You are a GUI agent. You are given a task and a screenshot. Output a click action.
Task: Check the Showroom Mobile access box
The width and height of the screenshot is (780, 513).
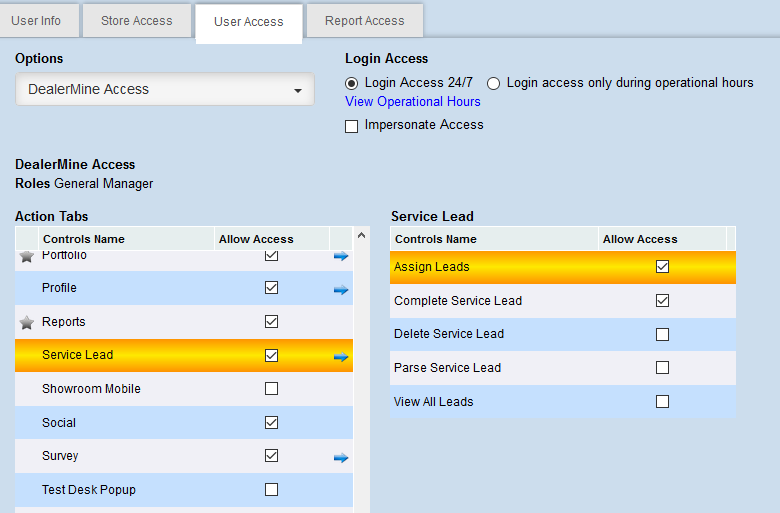(x=271, y=389)
